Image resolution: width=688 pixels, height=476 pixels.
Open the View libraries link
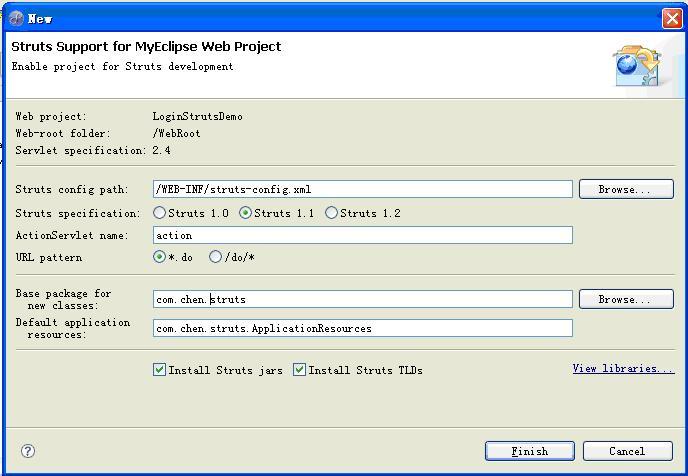[623, 369]
